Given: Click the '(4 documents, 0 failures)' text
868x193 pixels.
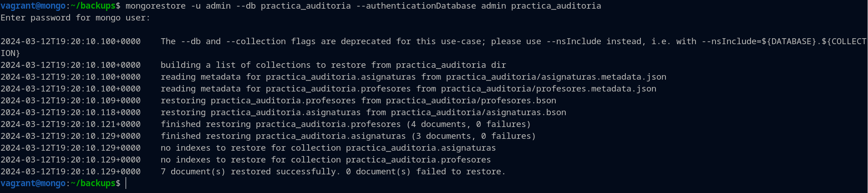Looking at the screenshot, I should [x=468, y=124].
